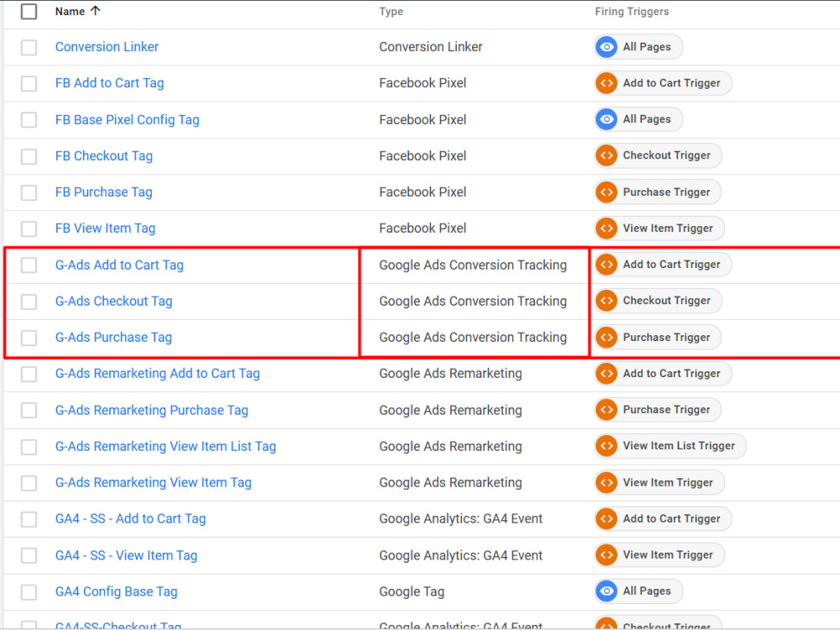Check the FB Purchase Tag checkbox
The image size is (840, 630).
(29, 192)
